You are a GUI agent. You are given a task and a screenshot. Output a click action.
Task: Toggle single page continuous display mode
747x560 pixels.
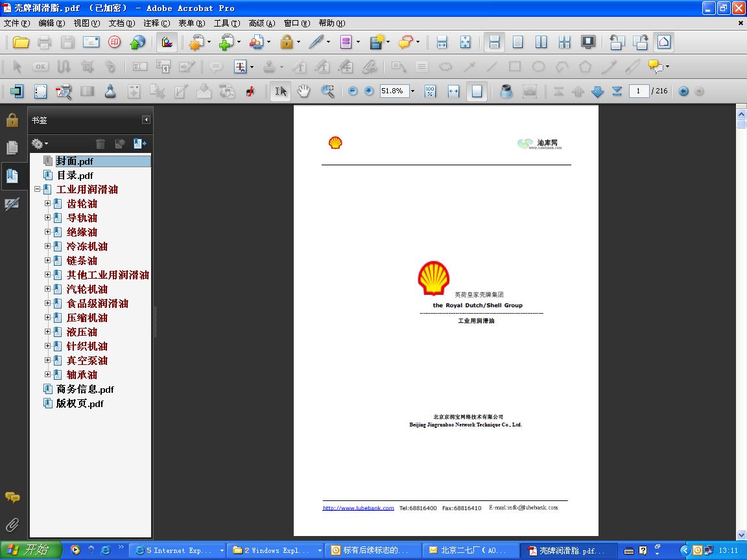click(x=495, y=42)
